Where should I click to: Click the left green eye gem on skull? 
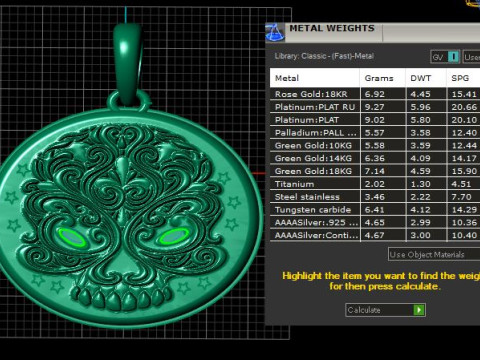(x=72, y=238)
